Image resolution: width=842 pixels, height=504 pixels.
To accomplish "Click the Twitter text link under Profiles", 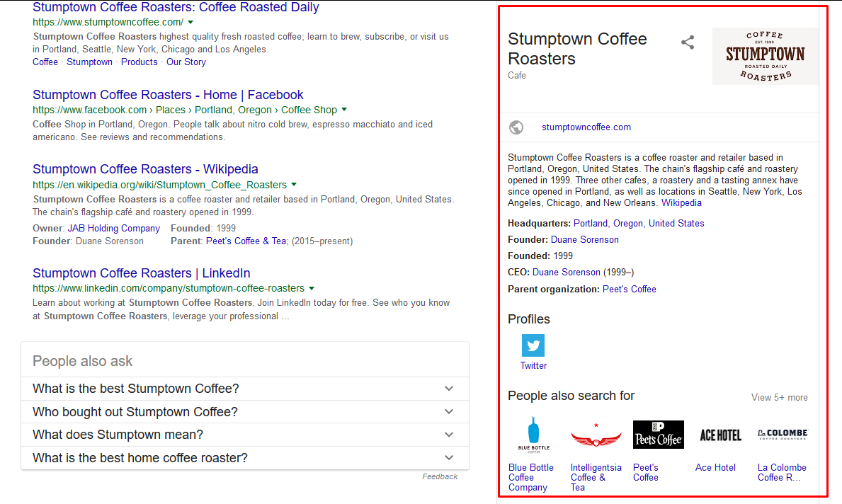I will point(533,365).
